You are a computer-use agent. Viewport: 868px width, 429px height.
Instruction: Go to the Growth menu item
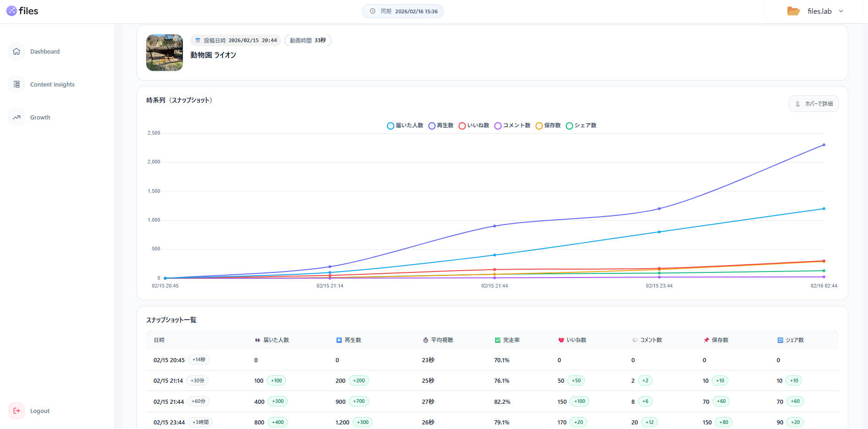[x=40, y=117]
